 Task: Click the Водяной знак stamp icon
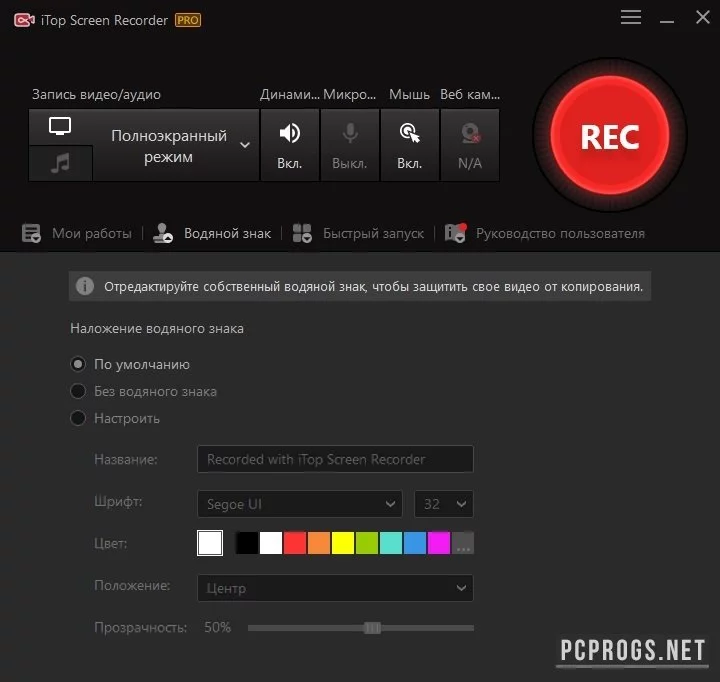tap(163, 233)
